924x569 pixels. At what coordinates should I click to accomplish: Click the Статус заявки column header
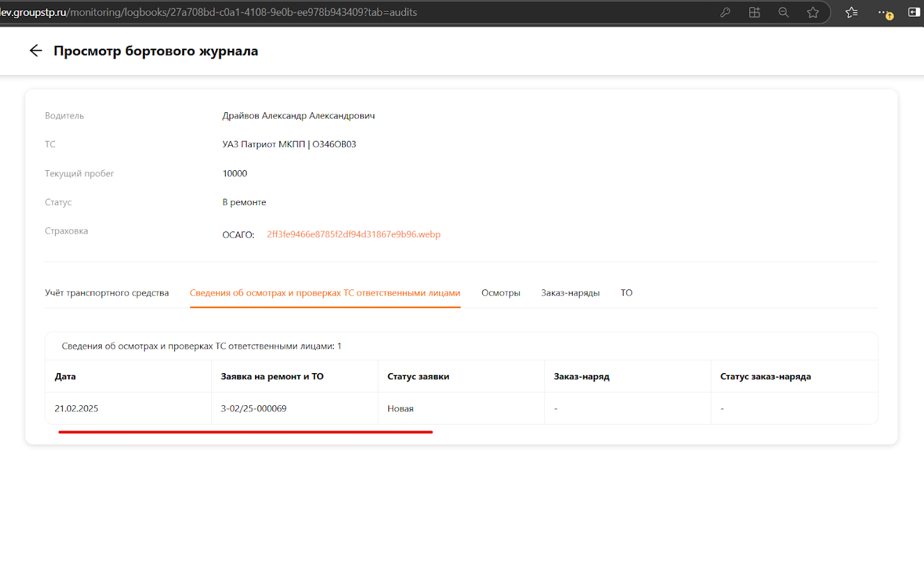tap(418, 377)
